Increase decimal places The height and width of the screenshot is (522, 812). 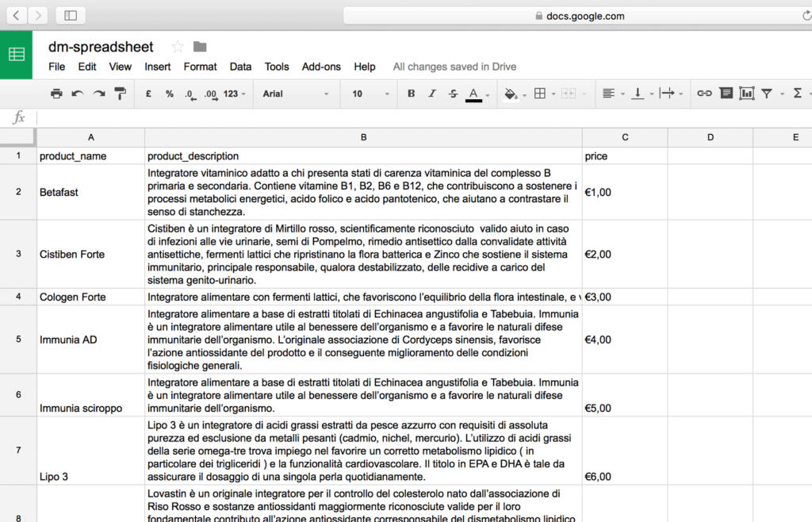(211, 94)
